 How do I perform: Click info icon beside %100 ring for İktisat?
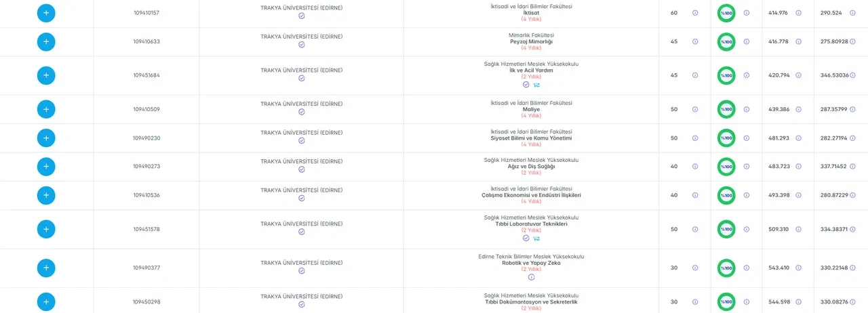[x=747, y=13]
